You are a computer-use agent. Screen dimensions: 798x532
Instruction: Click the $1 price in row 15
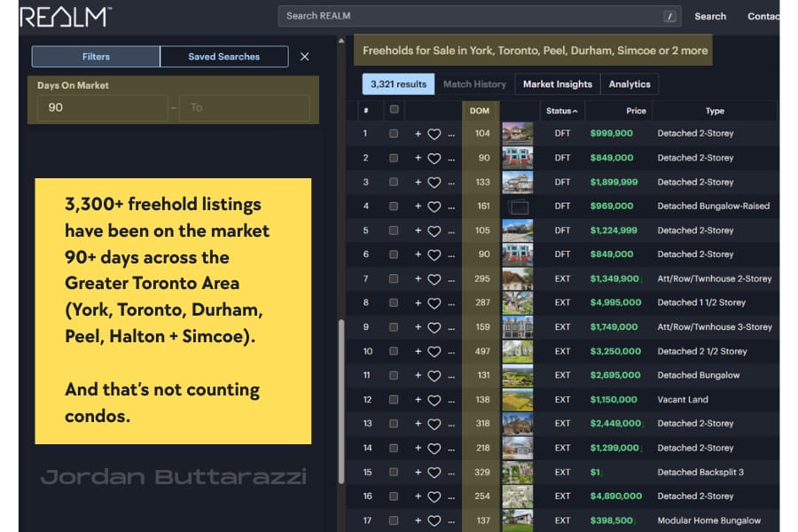pyautogui.click(x=594, y=473)
